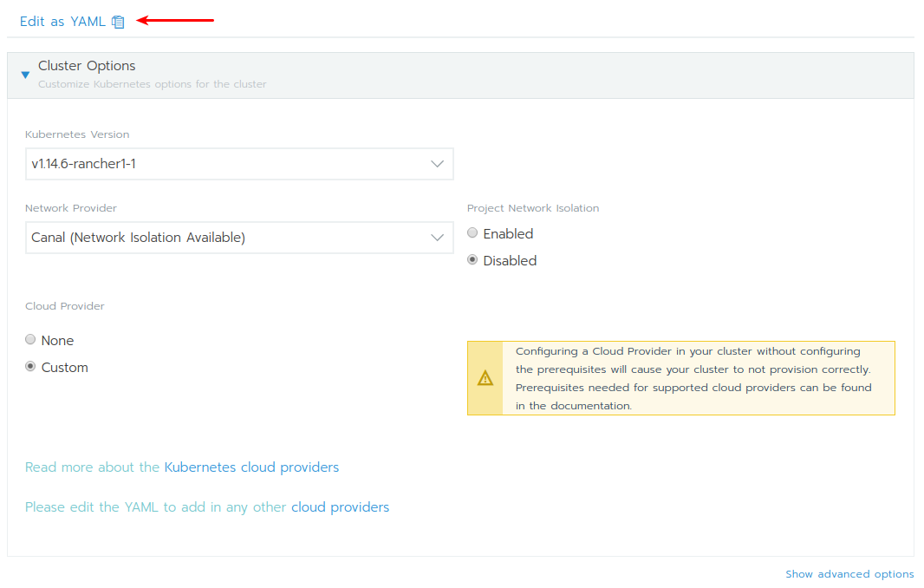Enable Project Network Isolation radio button
The image size is (924, 588).
pyautogui.click(x=472, y=233)
